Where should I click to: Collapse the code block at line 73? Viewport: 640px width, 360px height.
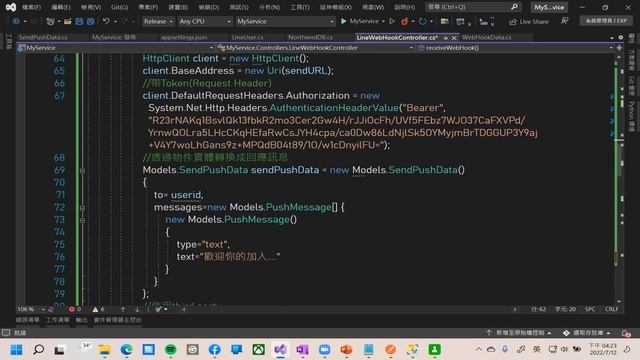click(82, 220)
